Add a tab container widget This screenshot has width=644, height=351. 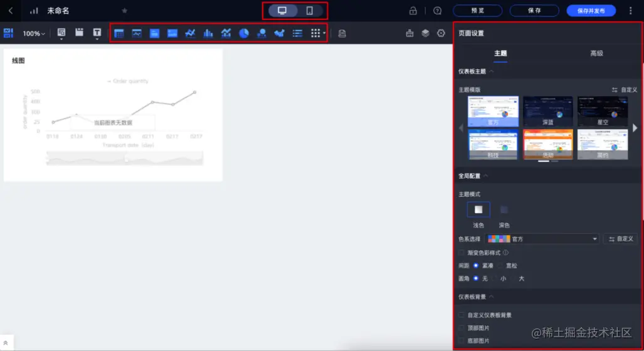tap(79, 33)
